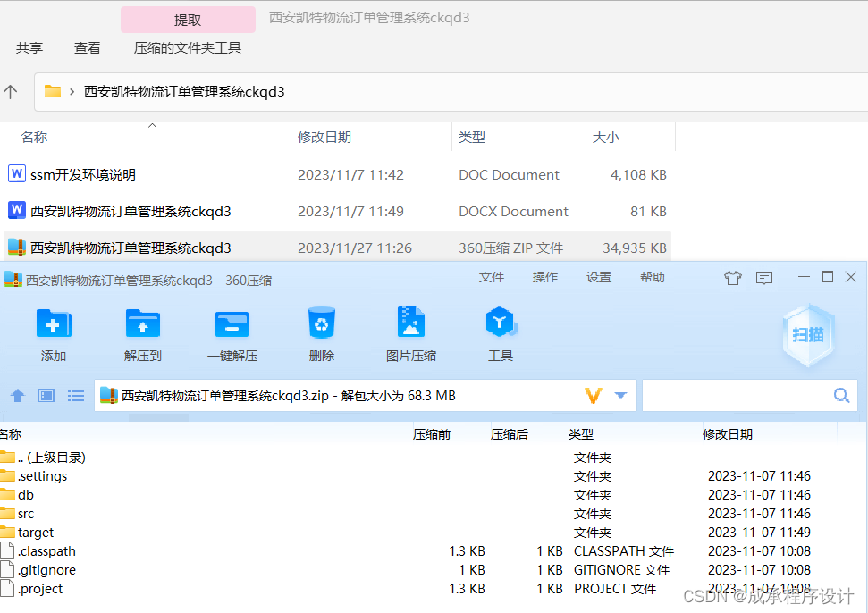Click the search magnifier in 360压缩
This screenshot has width=868, height=613.
click(x=840, y=395)
